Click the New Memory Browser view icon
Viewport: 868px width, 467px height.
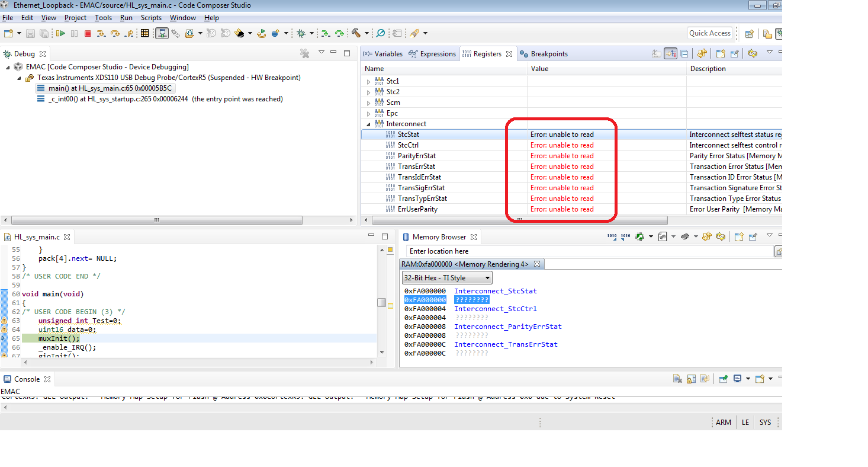coord(739,236)
